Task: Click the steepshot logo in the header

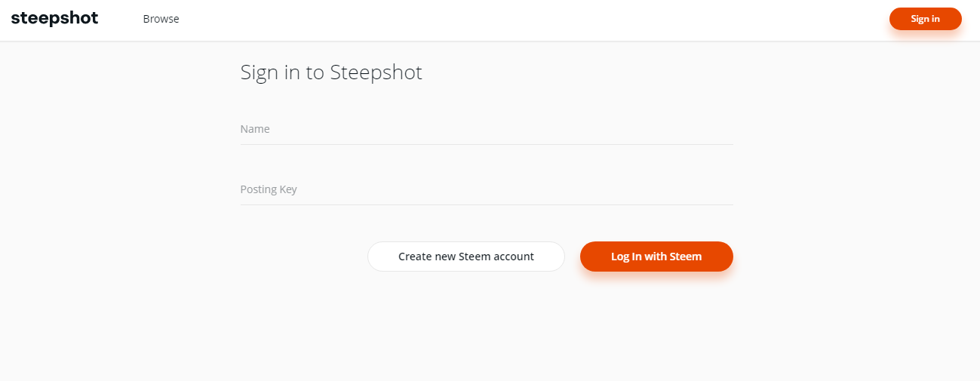Action: point(54,19)
